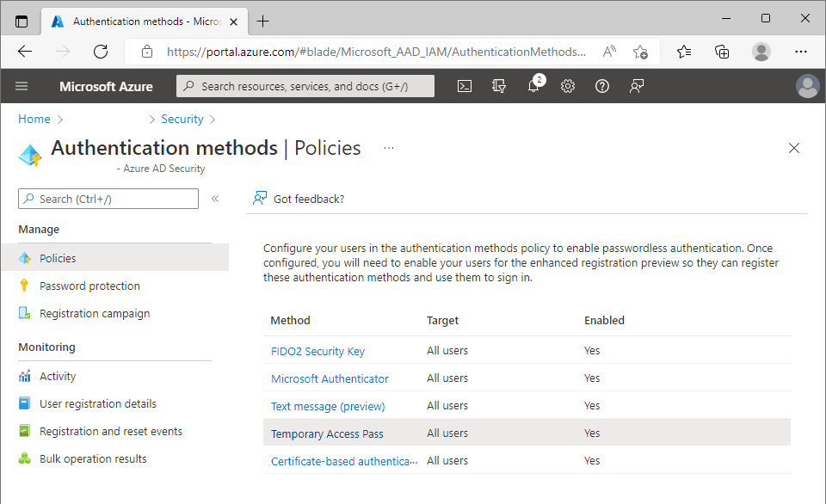Click the account avatar in Azure header
Screen dimensions: 826x504
(x=807, y=86)
